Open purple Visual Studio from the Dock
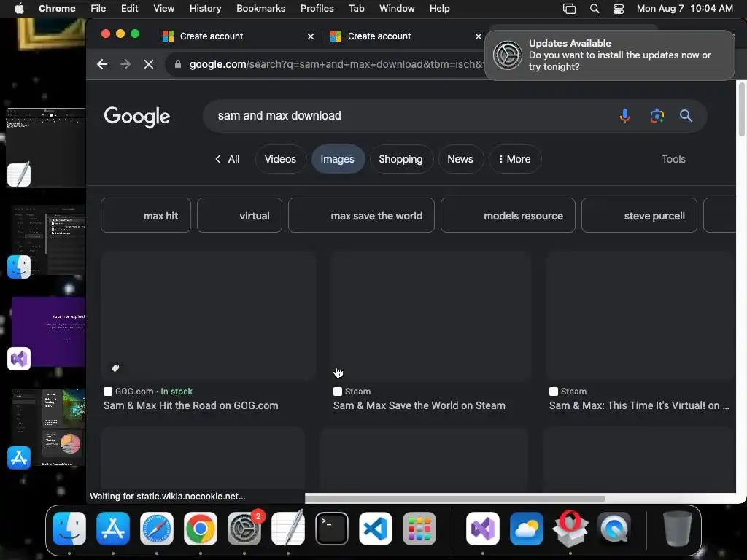The height and width of the screenshot is (560, 747). click(x=483, y=529)
